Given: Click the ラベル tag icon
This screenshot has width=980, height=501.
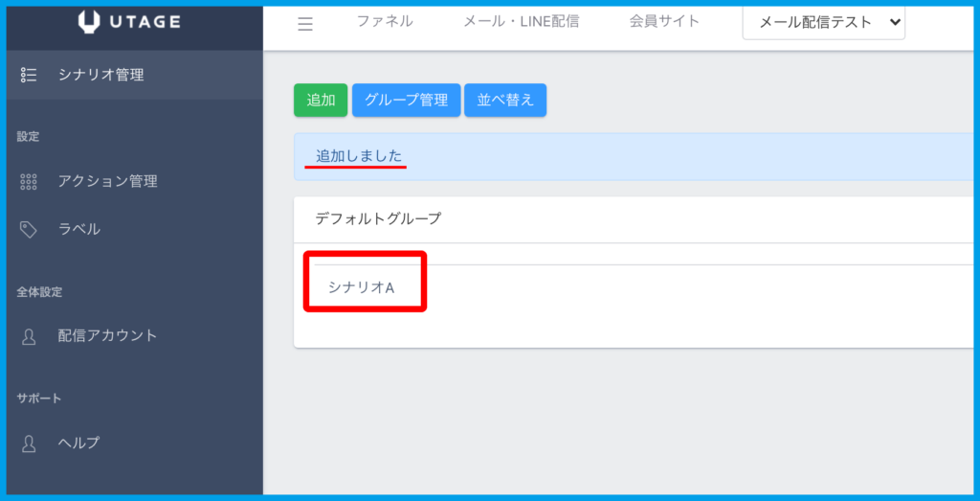Looking at the screenshot, I should pyautogui.click(x=29, y=229).
